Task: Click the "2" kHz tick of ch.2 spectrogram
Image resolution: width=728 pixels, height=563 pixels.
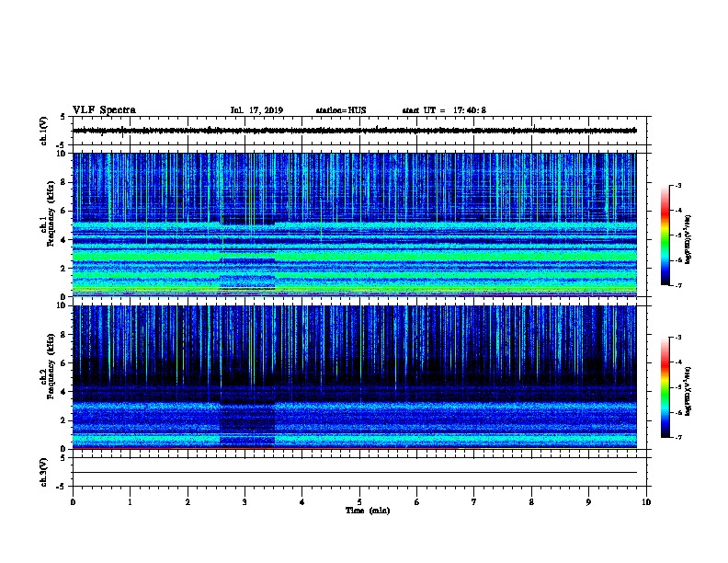Action: (x=64, y=420)
